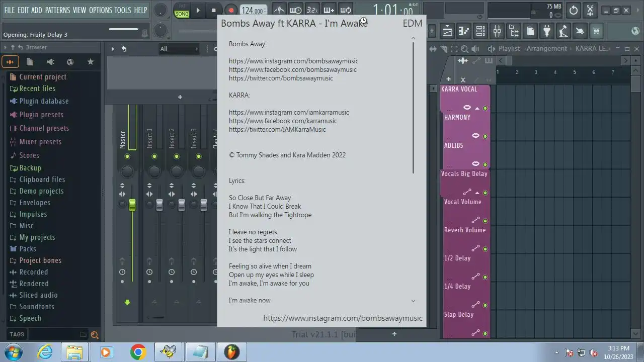Switch to SONG mode button
644x362 pixels.
pyautogui.click(x=182, y=14)
